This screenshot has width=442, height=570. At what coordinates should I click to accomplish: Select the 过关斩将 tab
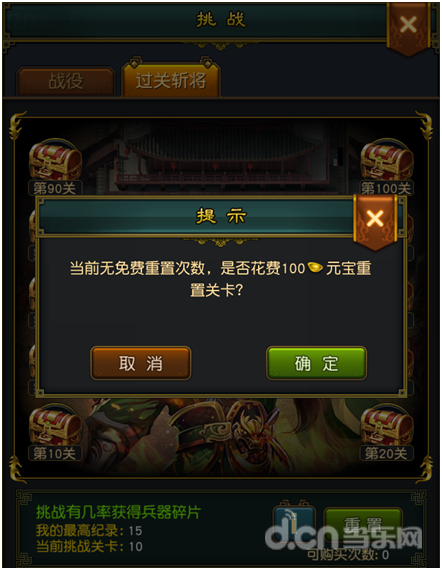[171, 80]
